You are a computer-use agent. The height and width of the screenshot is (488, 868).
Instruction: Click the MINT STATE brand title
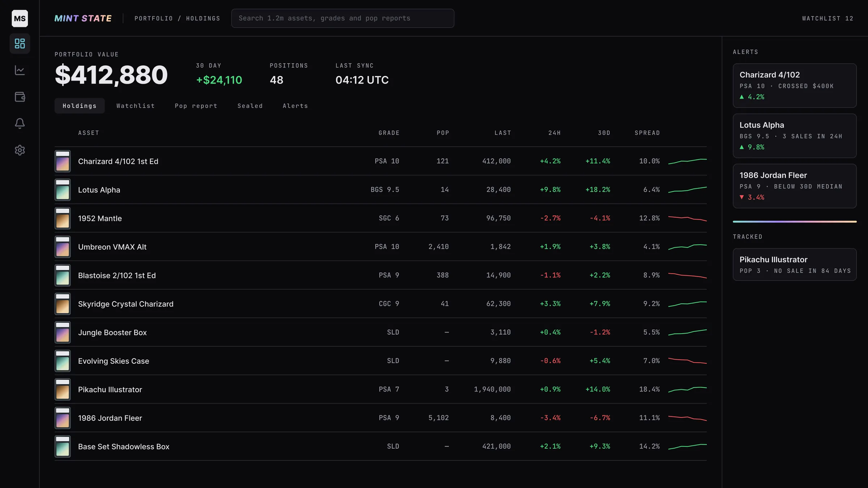coord(83,18)
